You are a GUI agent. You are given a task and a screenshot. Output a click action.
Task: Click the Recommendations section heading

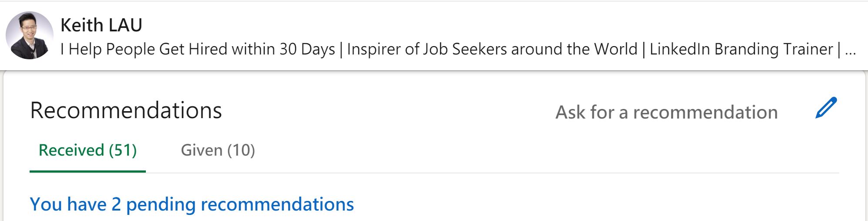126,110
